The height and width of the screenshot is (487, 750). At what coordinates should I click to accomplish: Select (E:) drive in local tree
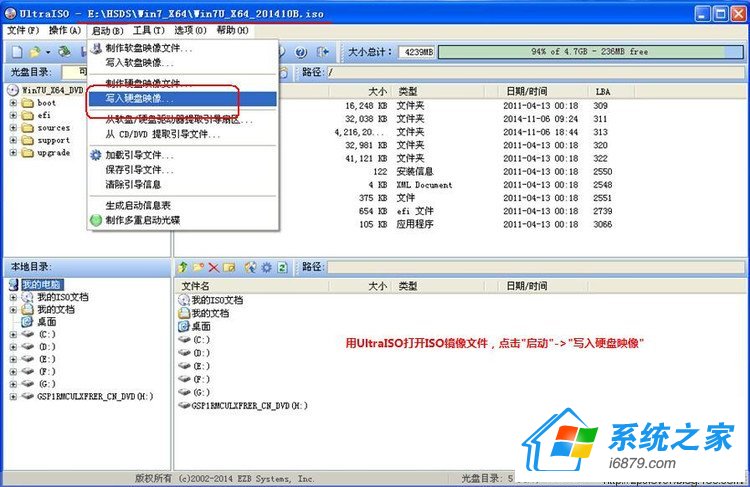(47, 359)
